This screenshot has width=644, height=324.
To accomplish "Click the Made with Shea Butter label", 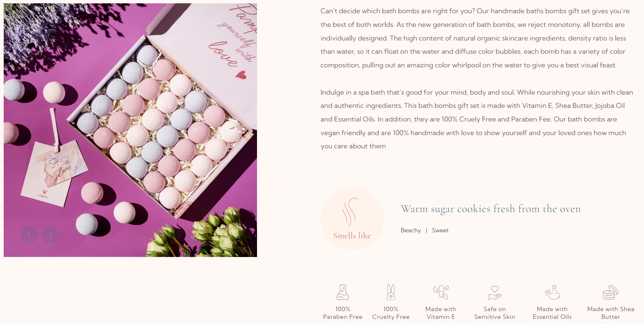I will click(x=610, y=313).
